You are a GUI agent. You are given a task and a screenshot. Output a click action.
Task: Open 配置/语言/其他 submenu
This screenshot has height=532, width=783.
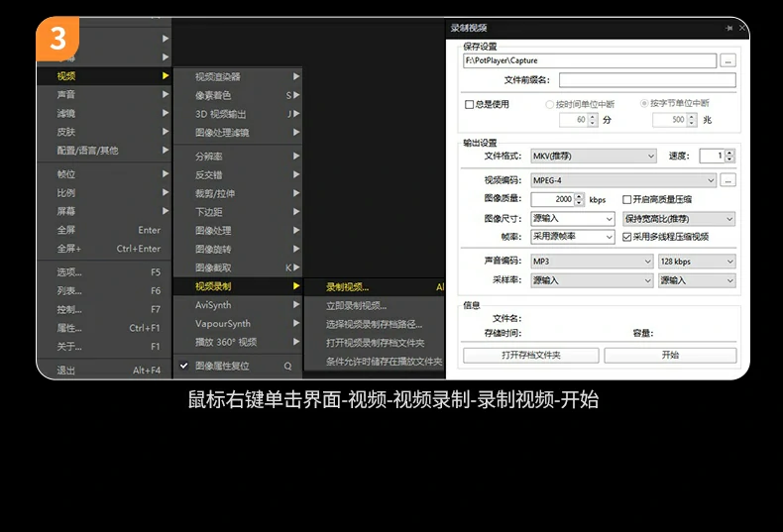click(x=104, y=151)
